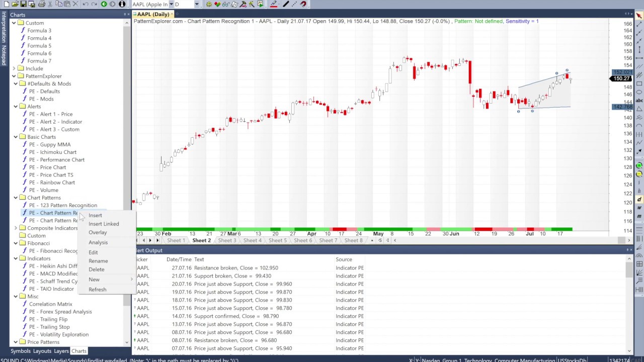Sort by Source column header

pyautogui.click(x=344, y=259)
